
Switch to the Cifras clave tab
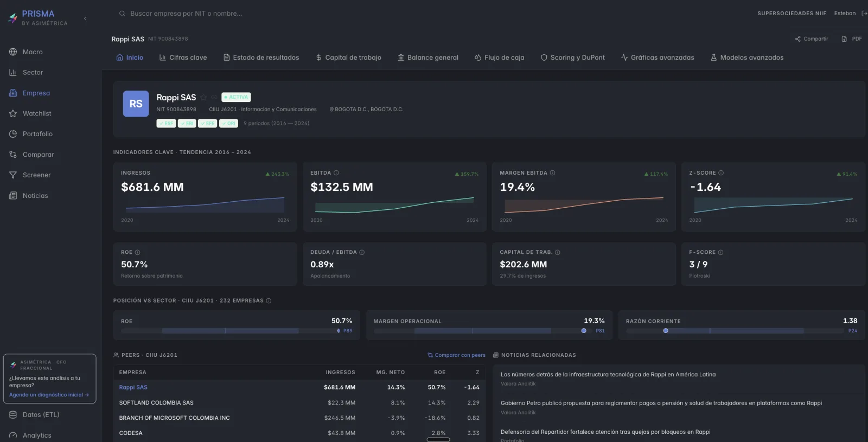tap(183, 57)
